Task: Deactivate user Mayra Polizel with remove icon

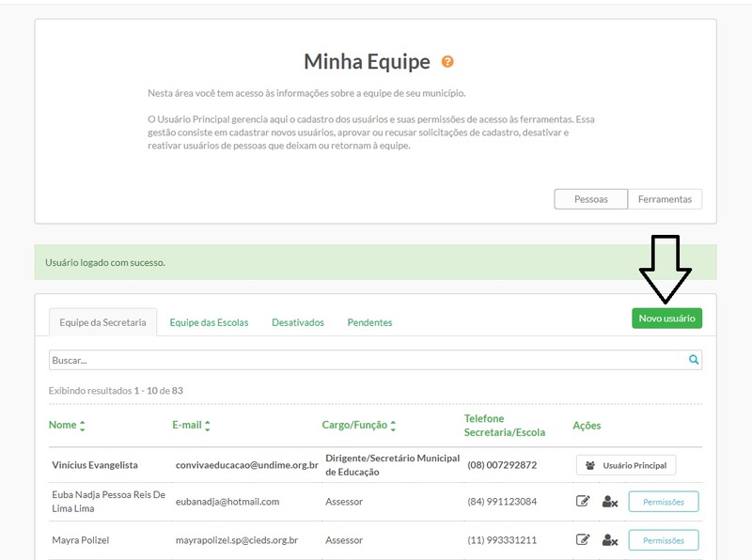Action: pyautogui.click(x=609, y=540)
